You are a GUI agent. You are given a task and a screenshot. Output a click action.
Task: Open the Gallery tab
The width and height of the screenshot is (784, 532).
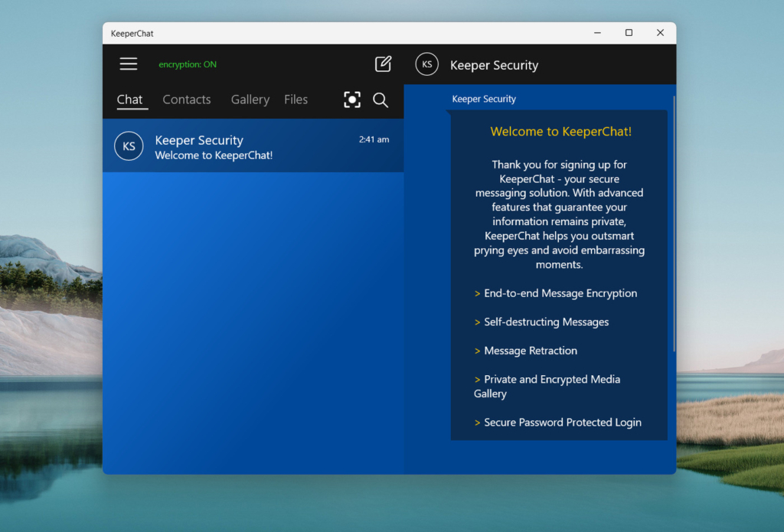(x=250, y=100)
